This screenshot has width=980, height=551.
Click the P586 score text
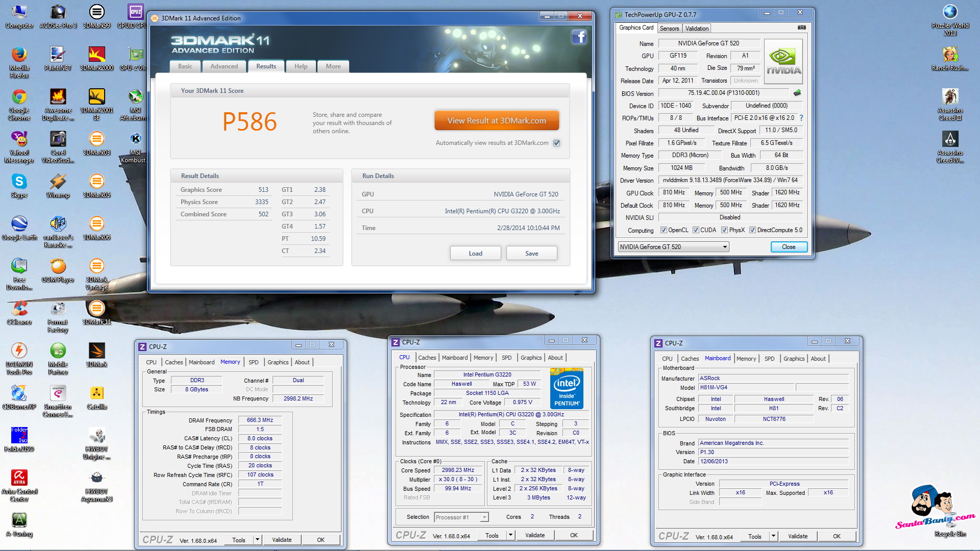tap(250, 122)
